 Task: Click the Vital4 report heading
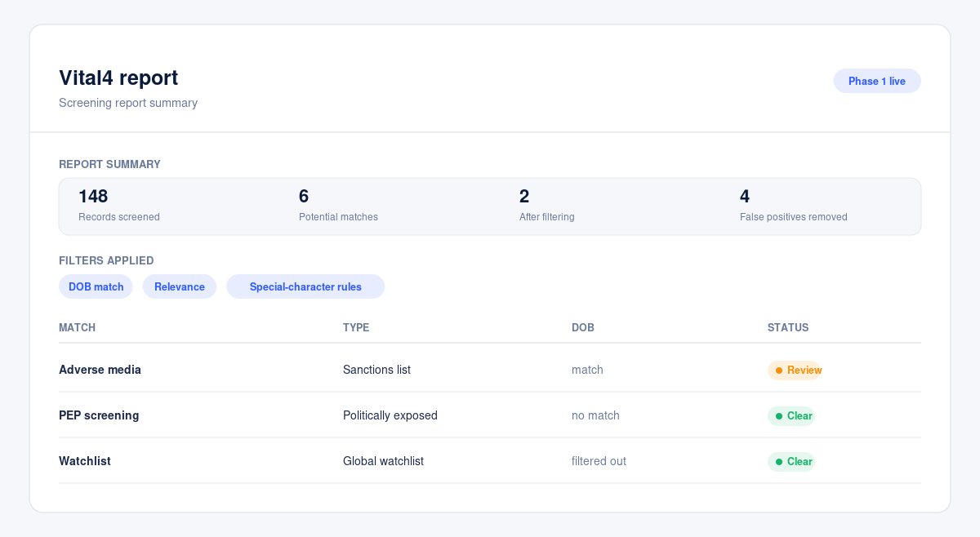[x=118, y=78]
